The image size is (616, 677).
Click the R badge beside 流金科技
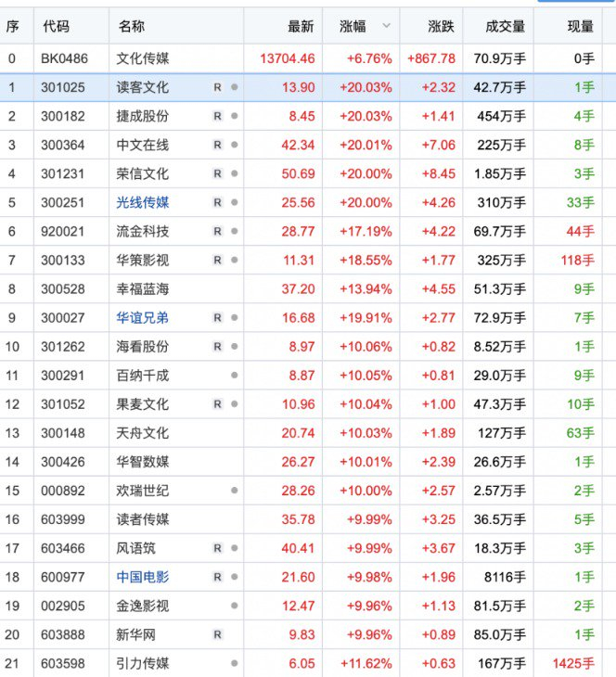pyautogui.click(x=217, y=232)
